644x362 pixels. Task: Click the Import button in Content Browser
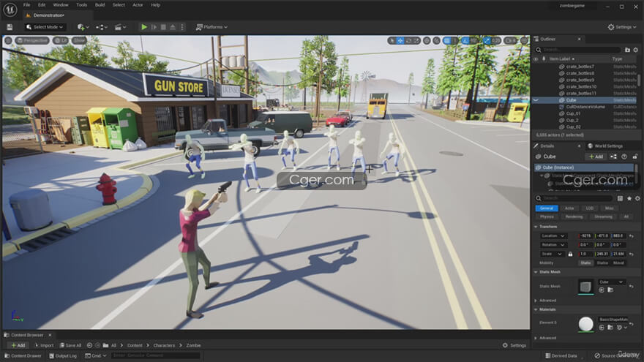[44, 346]
